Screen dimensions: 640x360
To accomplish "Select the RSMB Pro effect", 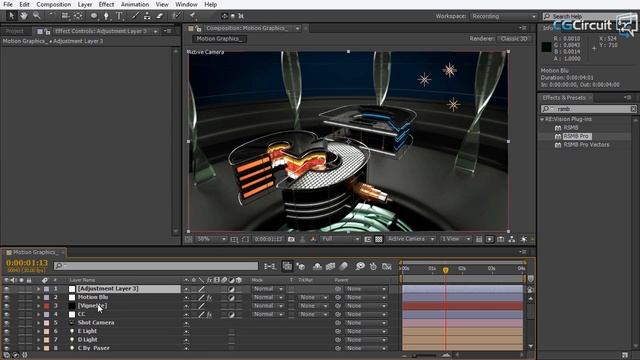I will coord(576,136).
